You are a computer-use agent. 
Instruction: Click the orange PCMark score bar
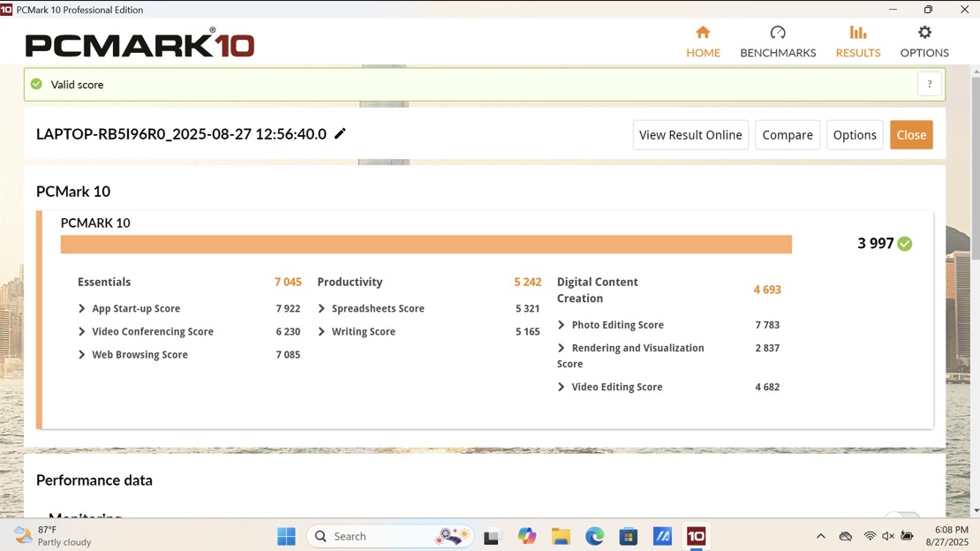pos(426,243)
